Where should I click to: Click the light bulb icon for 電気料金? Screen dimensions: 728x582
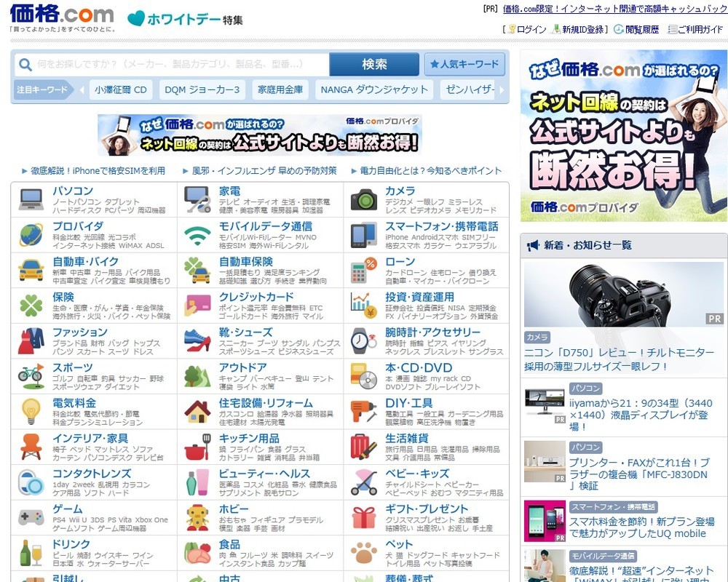tap(31, 411)
